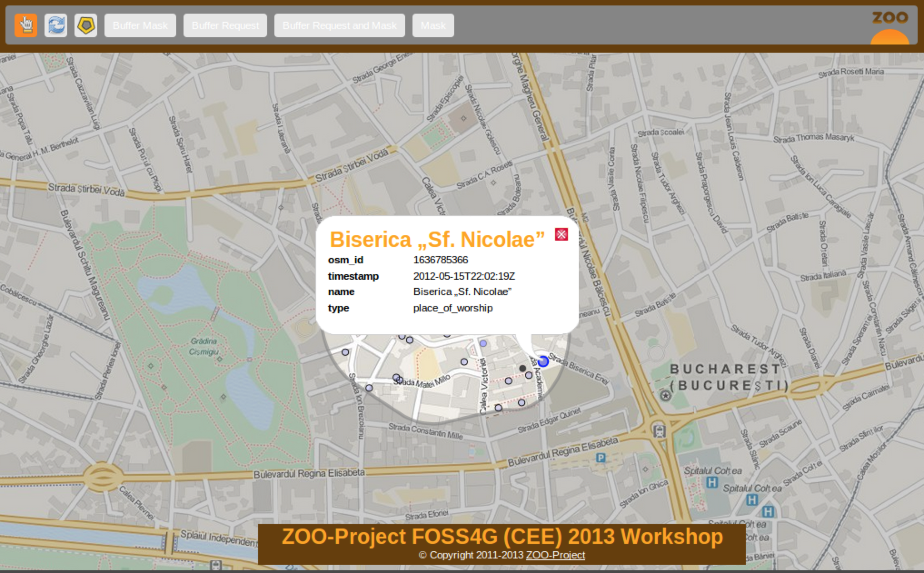Click the Spitalul Colțea hospital H icon
The width and height of the screenshot is (924, 573).
coord(712,483)
